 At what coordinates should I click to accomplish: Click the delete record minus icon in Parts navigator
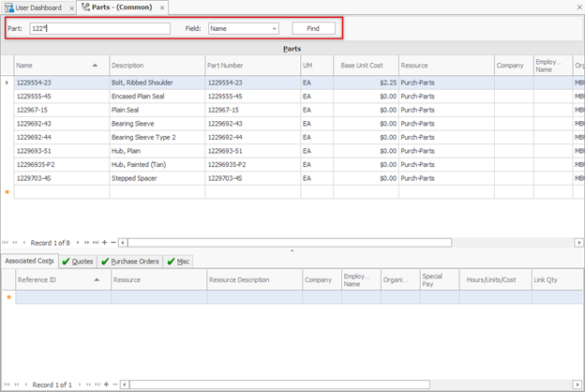pos(114,242)
